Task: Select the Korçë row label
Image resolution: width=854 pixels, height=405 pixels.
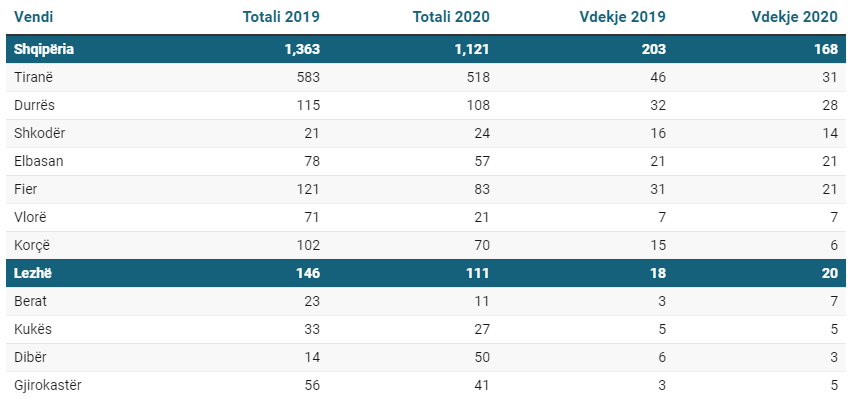Action: tap(32, 245)
